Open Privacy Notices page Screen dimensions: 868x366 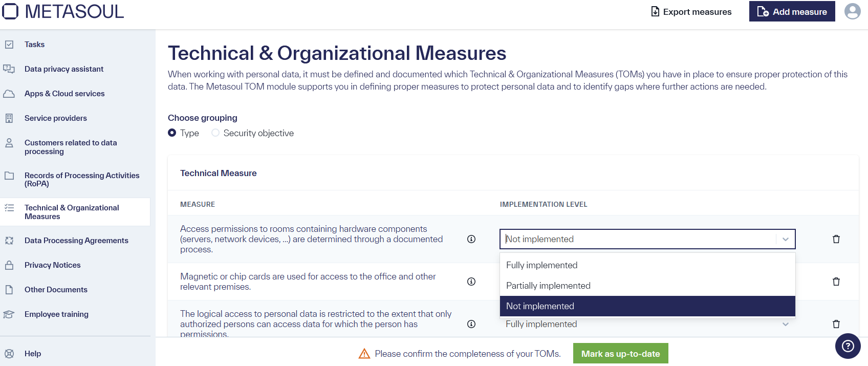point(53,265)
